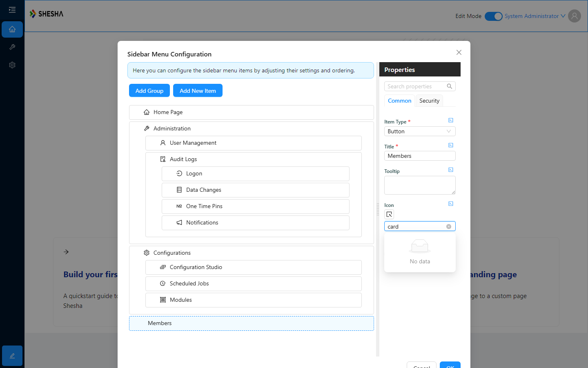Click the Shesha logo

(47, 14)
